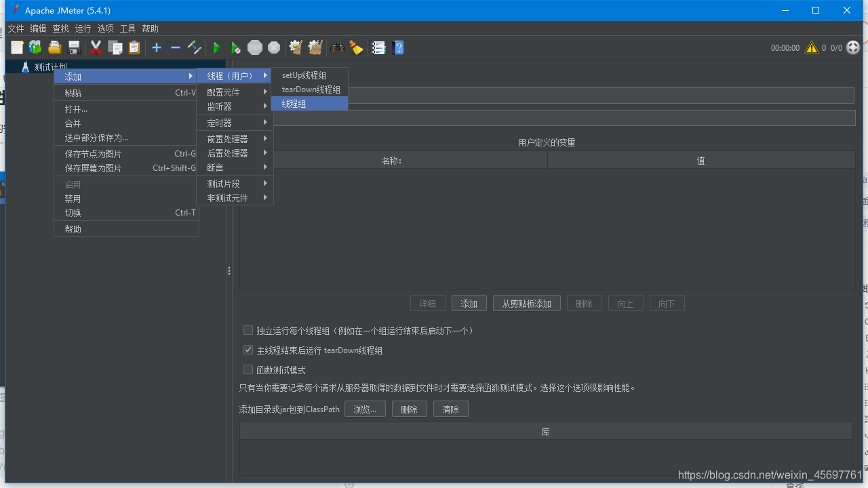
Task: Toggle run tearDown thread groups checkbox
Action: coord(248,350)
